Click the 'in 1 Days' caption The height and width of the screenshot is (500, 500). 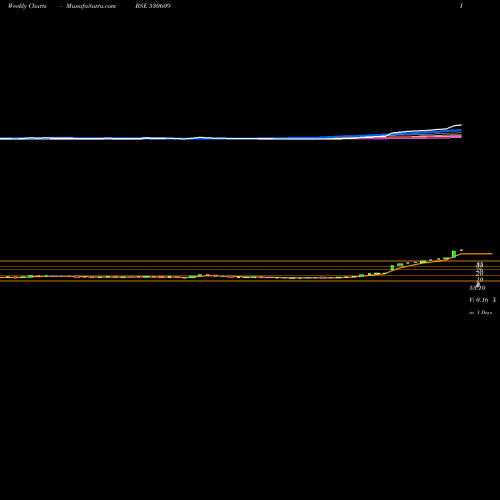coord(481,313)
